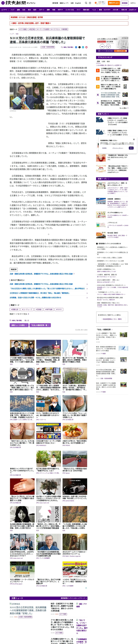Click the Yomiuri Shimbun Online logo
This screenshot has width=138, height=644.
point(18,3)
